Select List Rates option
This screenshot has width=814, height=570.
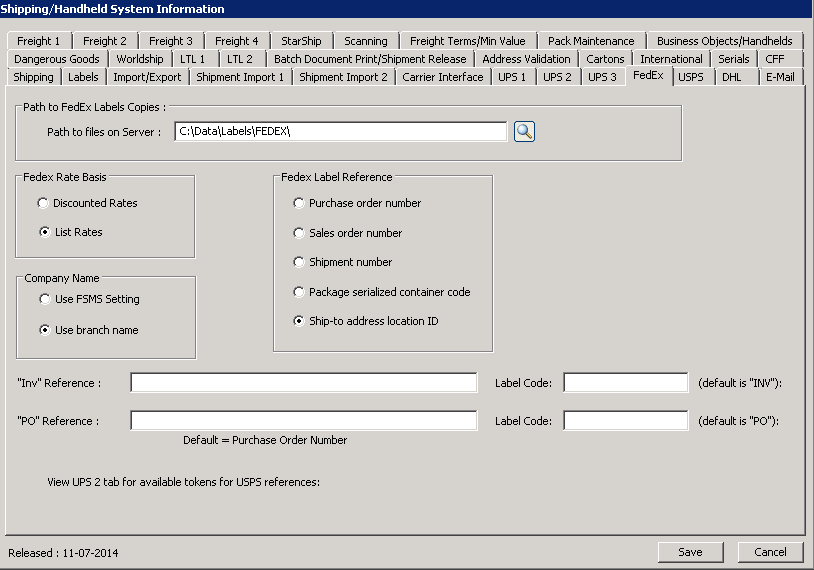(x=43, y=232)
